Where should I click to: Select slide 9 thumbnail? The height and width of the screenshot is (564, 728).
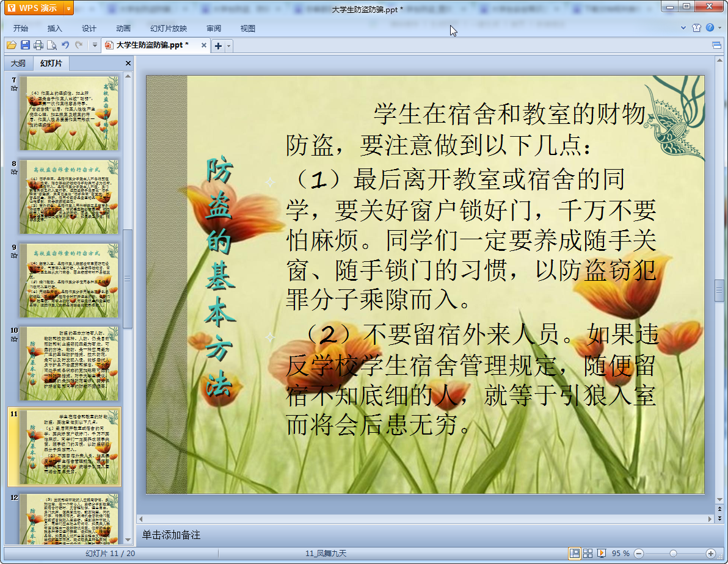click(x=69, y=280)
